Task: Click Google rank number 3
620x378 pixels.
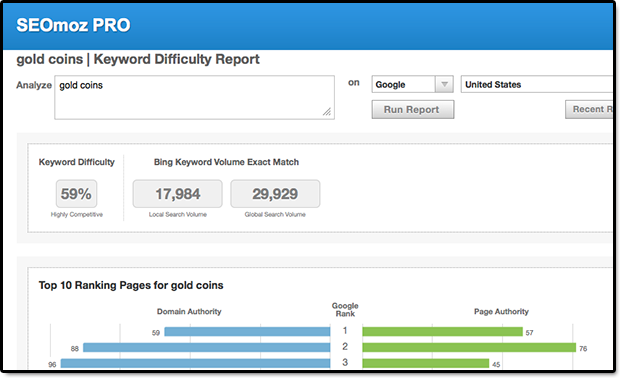Action: point(345,363)
